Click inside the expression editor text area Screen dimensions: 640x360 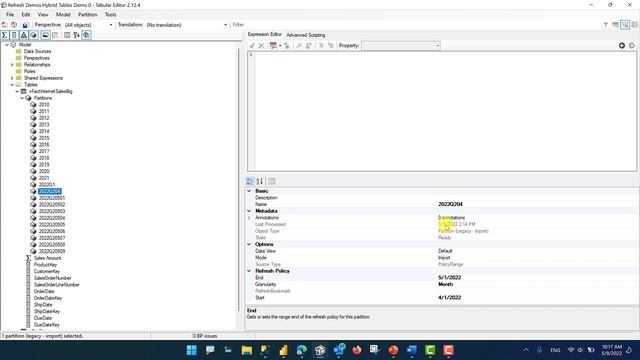click(x=444, y=111)
